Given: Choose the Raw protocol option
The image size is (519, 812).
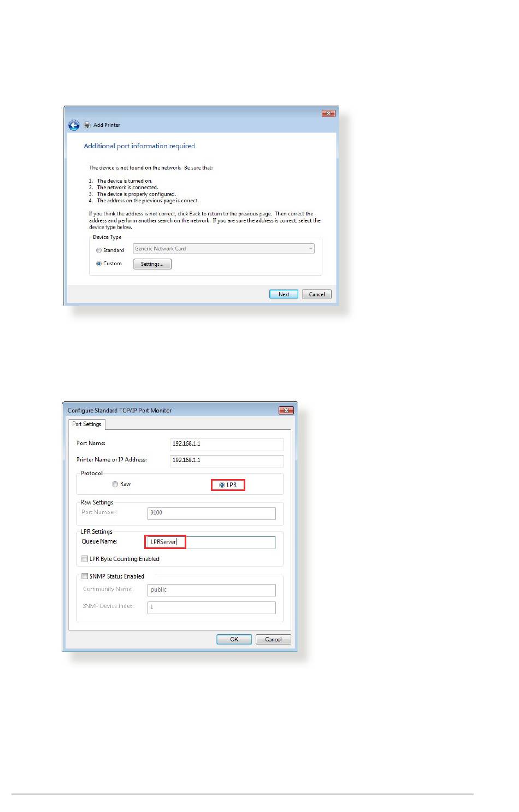Looking at the screenshot, I should coord(115,484).
